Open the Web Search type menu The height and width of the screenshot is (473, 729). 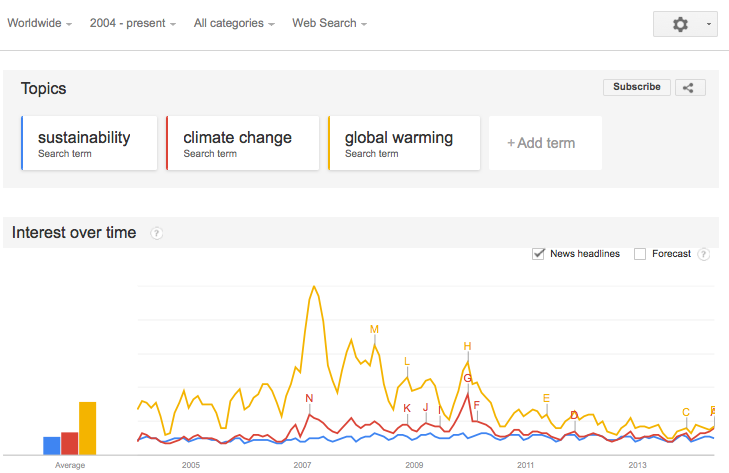329,23
